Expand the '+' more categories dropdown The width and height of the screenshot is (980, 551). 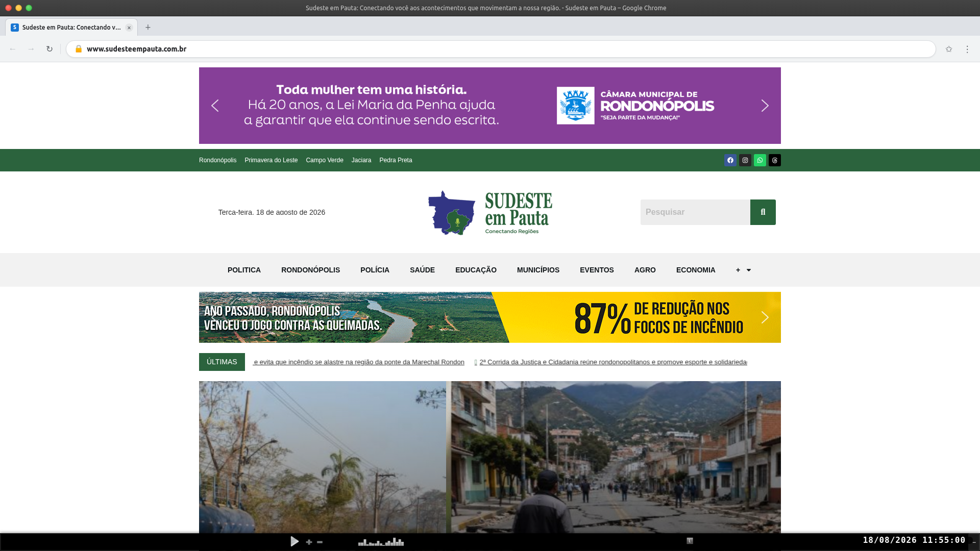click(743, 270)
